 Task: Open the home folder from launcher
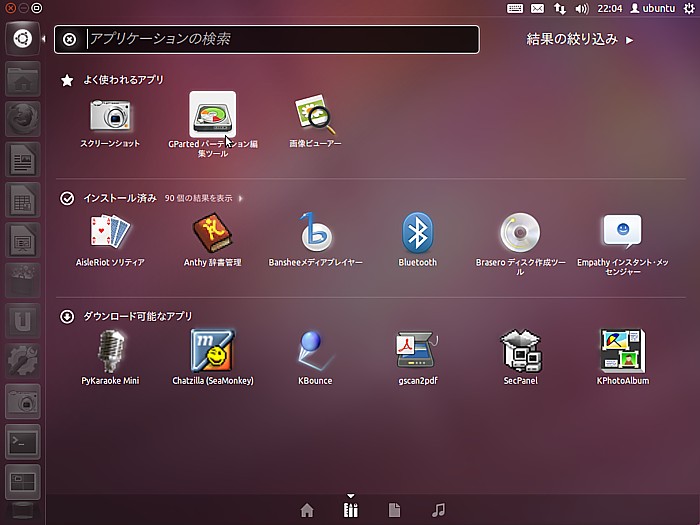(23, 79)
